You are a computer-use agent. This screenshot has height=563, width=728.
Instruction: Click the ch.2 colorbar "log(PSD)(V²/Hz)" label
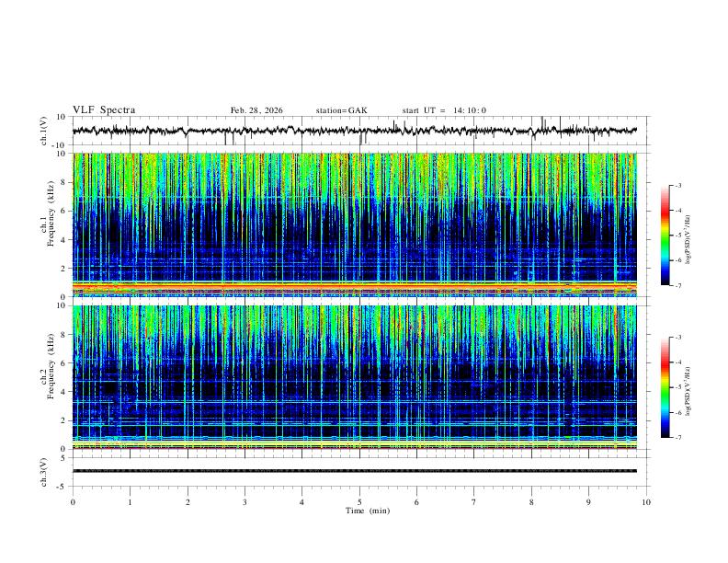[x=688, y=391]
